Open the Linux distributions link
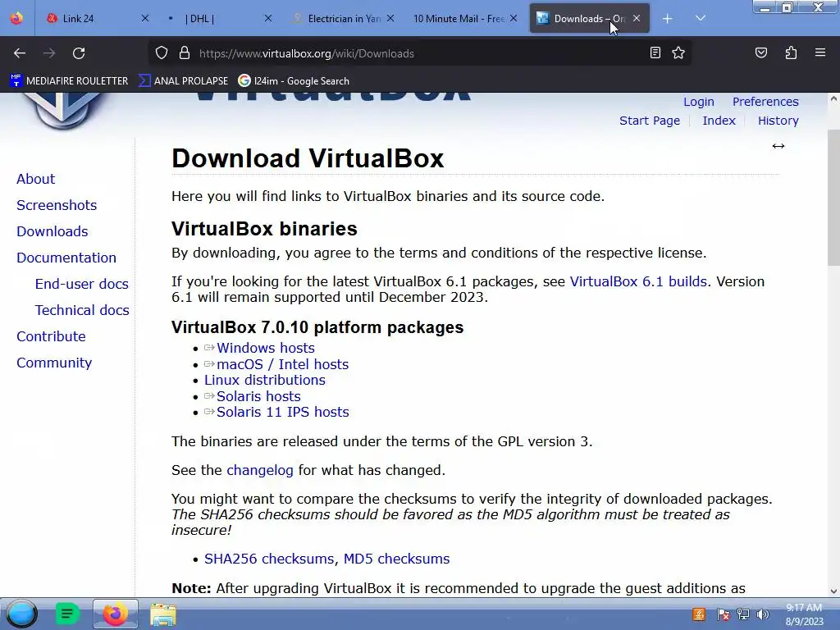Viewport: 840px width, 630px height. (265, 381)
